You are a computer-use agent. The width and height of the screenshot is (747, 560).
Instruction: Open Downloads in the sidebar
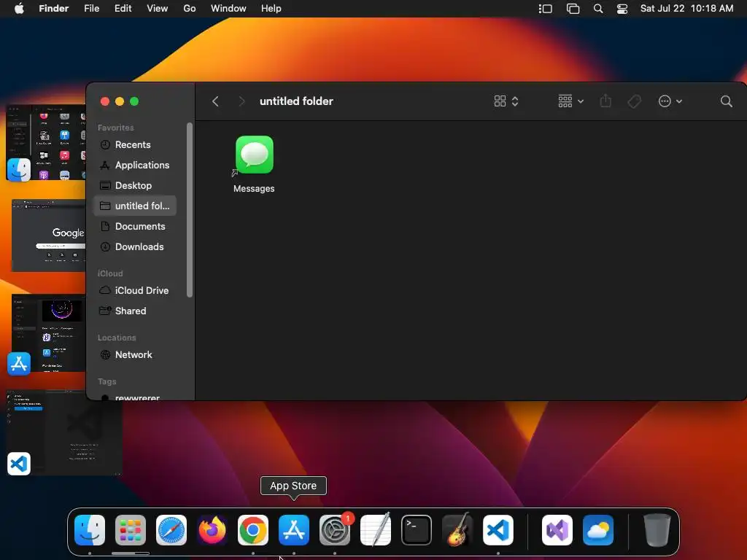point(135,247)
